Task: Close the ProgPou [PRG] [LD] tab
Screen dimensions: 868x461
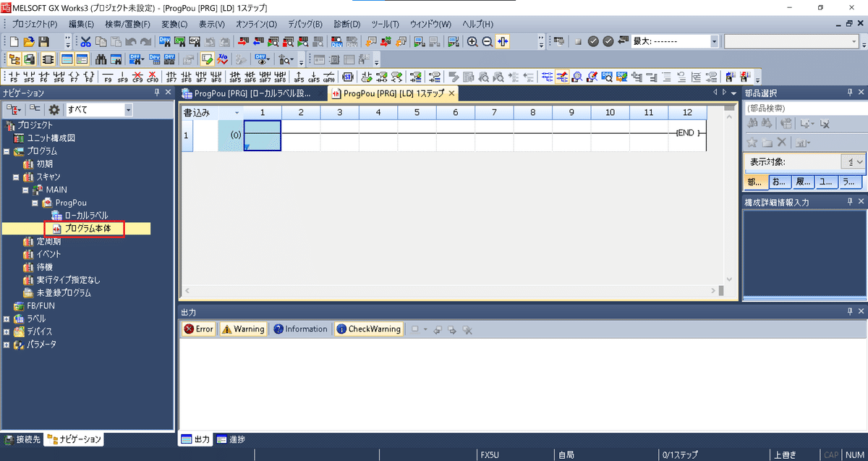Action: [451, 93]
